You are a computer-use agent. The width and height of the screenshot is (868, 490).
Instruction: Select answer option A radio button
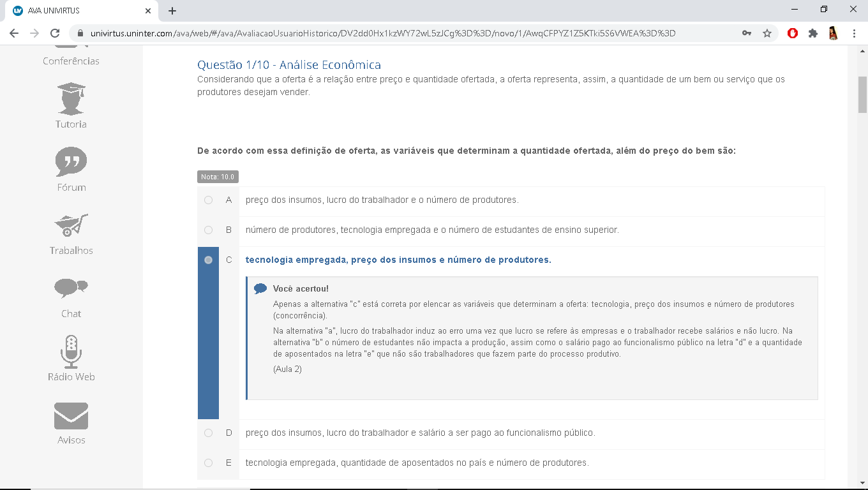(208, 200)
